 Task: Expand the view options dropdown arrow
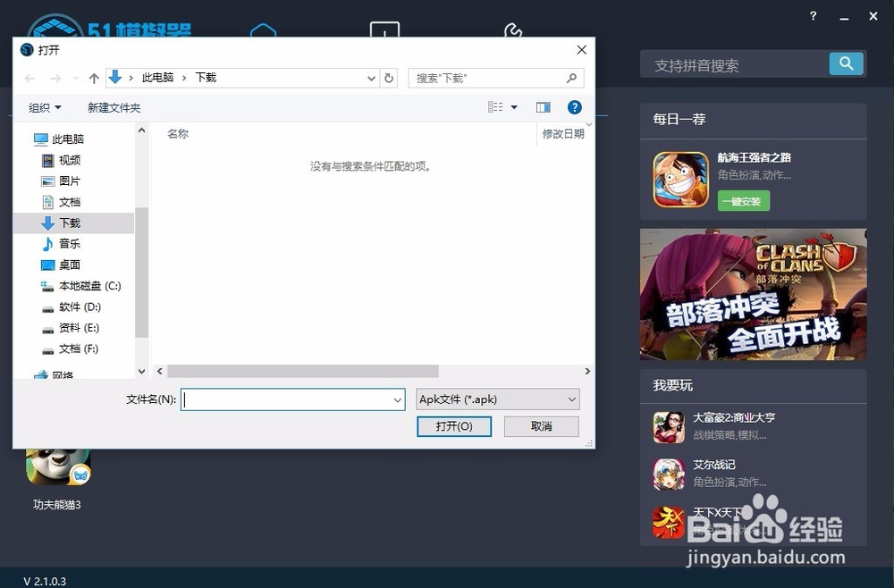(512, 107)
